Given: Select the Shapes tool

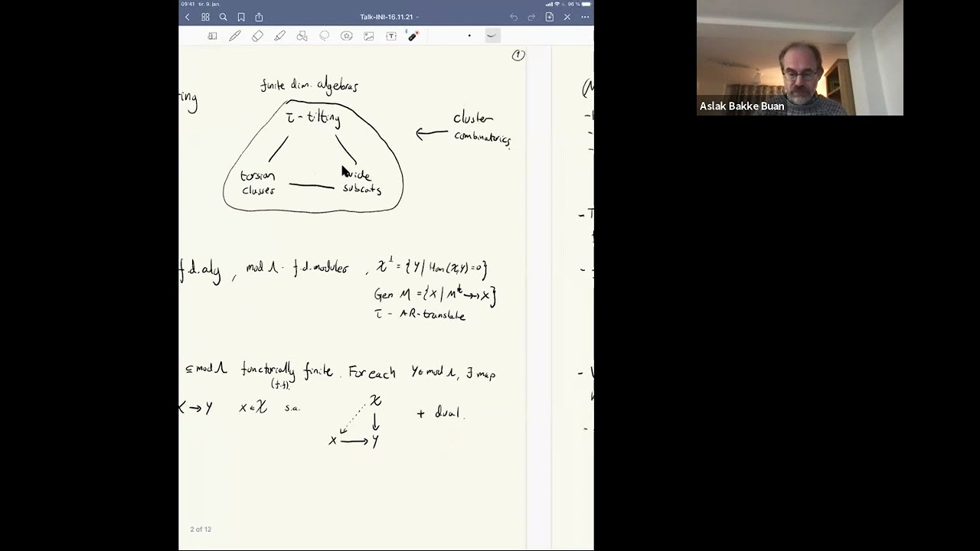Looking at the screenshot, I should pos(302,36).
